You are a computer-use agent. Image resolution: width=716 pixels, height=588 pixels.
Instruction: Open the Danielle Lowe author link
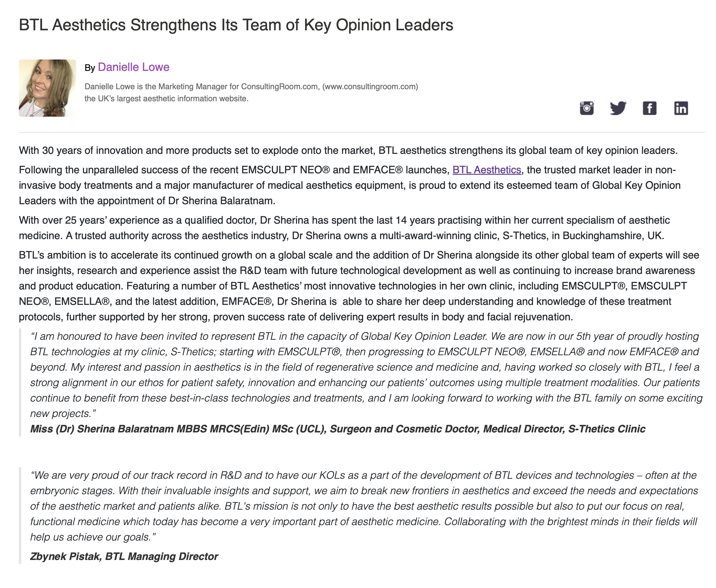pos(134,67)
